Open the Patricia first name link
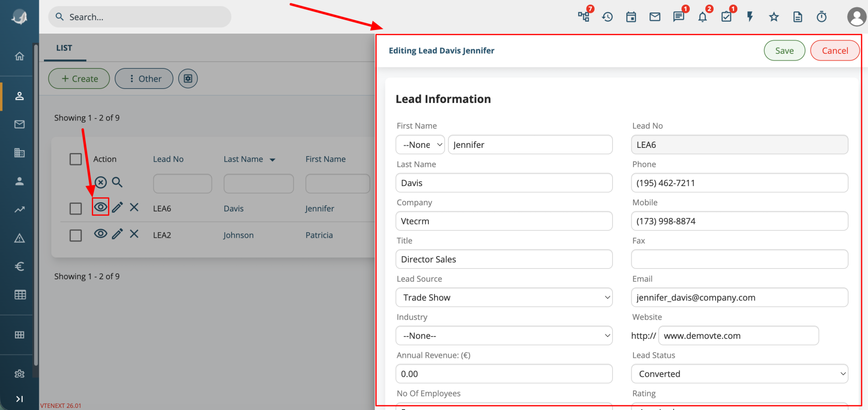 [319, 235]
